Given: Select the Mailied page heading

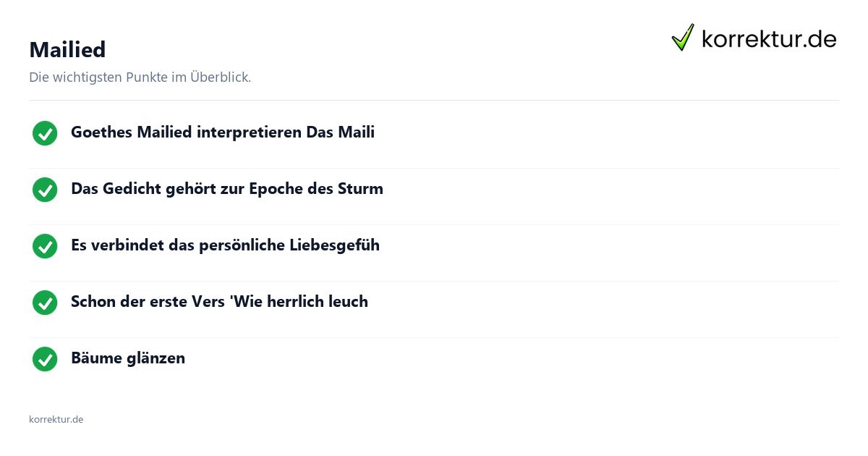Looking at the screenshot, I should [x=67, y=49].
